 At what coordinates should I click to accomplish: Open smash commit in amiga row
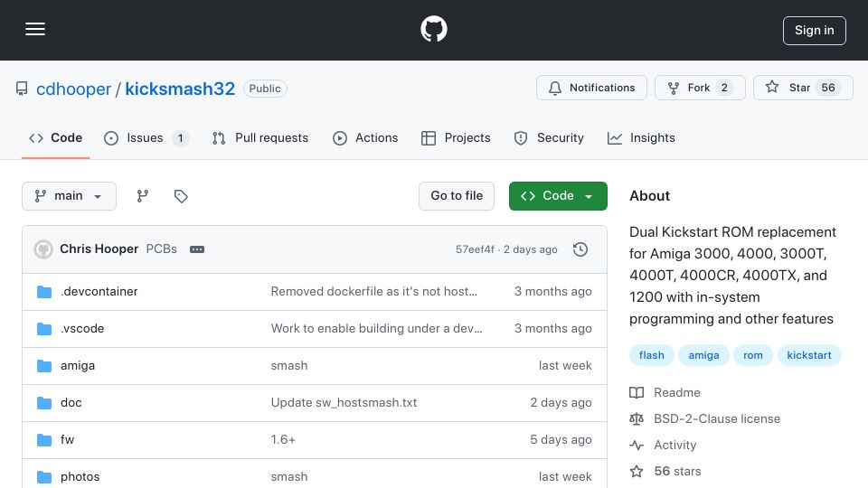(289, 366)
